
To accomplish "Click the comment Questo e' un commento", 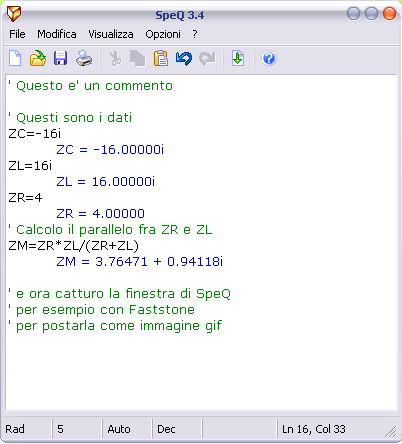I will (90, 86).
